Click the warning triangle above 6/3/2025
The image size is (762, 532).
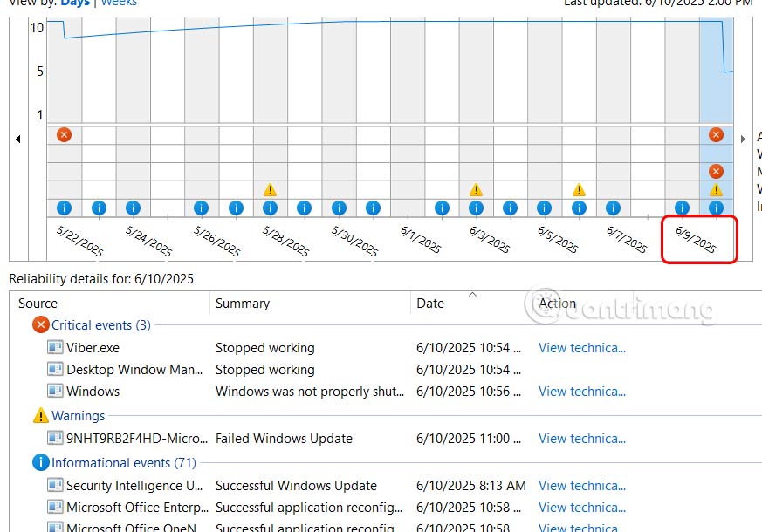[476, 188]
